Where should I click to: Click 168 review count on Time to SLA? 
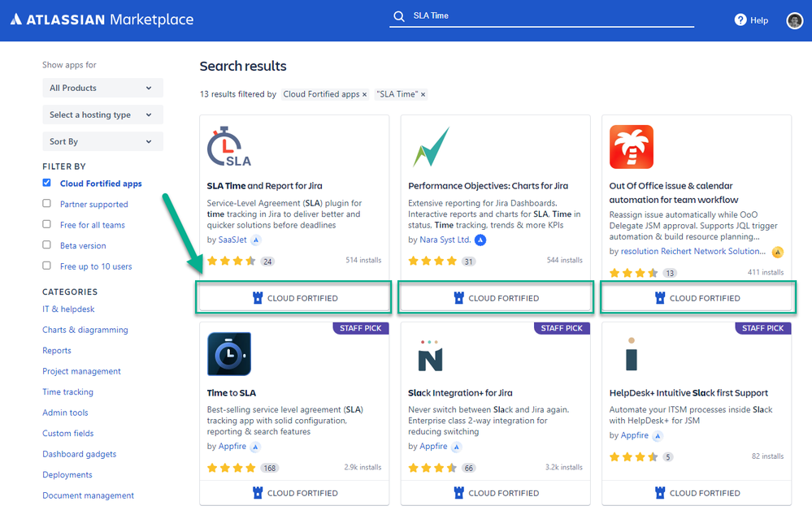coord(269,468)
